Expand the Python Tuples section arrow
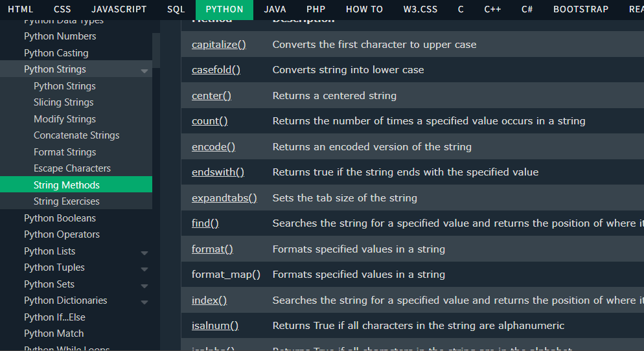The height and width of the screenshot is (351, 644). (144, 269)
